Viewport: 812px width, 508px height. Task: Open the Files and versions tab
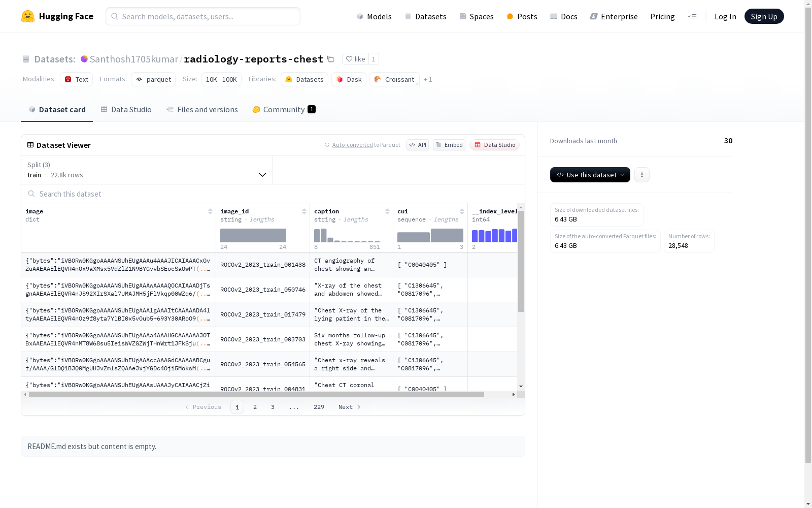202,109
